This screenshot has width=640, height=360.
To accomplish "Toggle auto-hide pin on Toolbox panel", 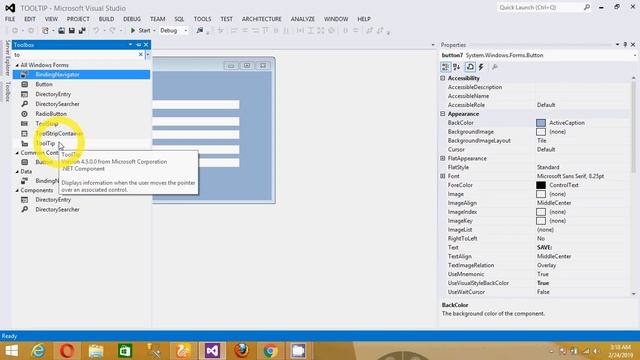I will pyautogui.click(x=138, y=44).
